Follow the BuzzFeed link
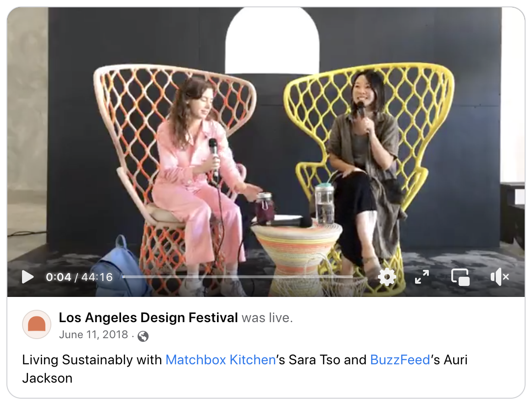Screen dimensions: 532x406 (400, 360)
